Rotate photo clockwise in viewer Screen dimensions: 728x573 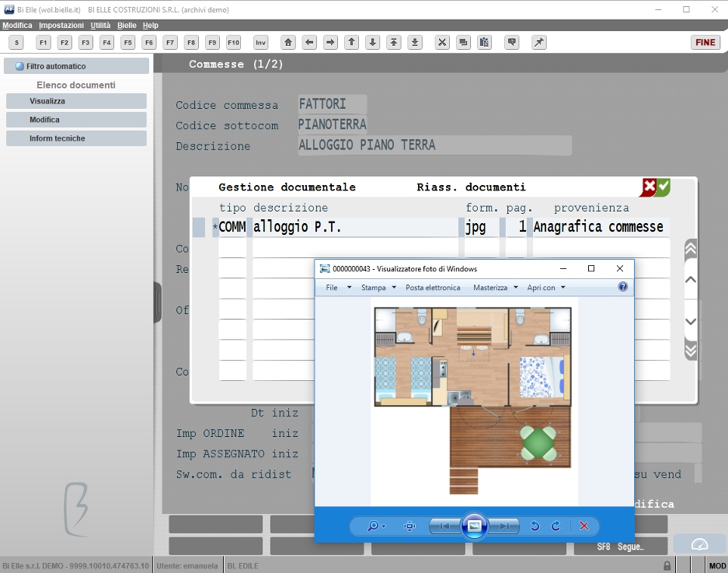point(556,526)
